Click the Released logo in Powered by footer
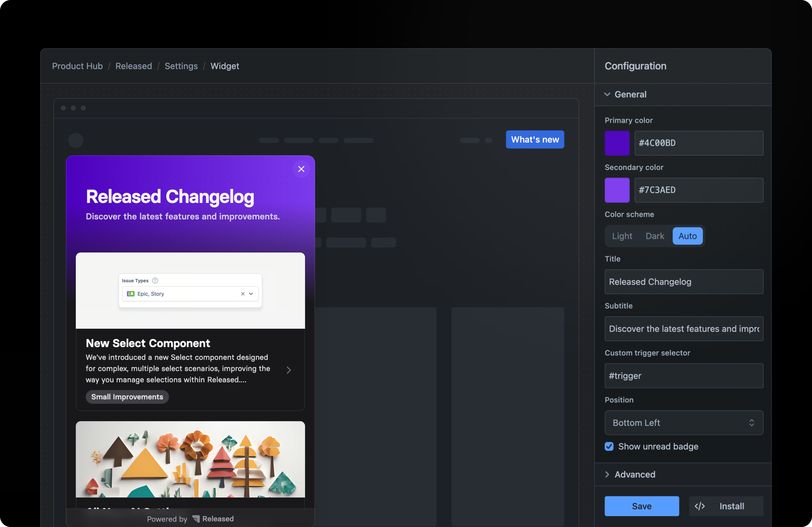 pyautogui.click(x=196, y=519)
